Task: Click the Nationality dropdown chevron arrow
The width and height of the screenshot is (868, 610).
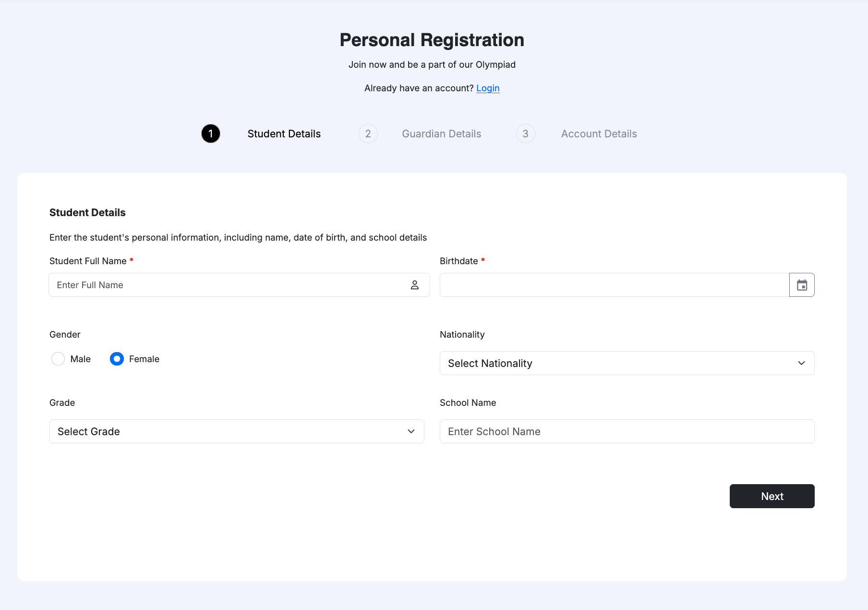Action: tap(801, 363)
